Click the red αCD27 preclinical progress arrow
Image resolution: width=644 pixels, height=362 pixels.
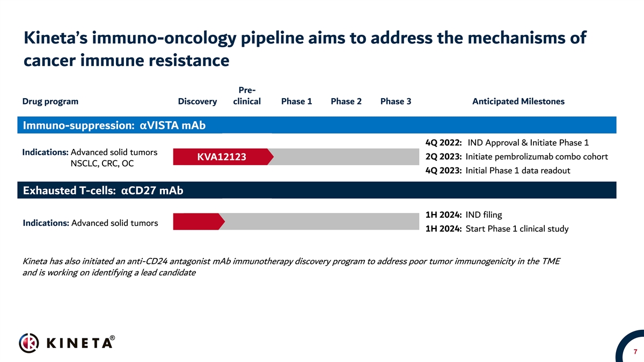198,221
